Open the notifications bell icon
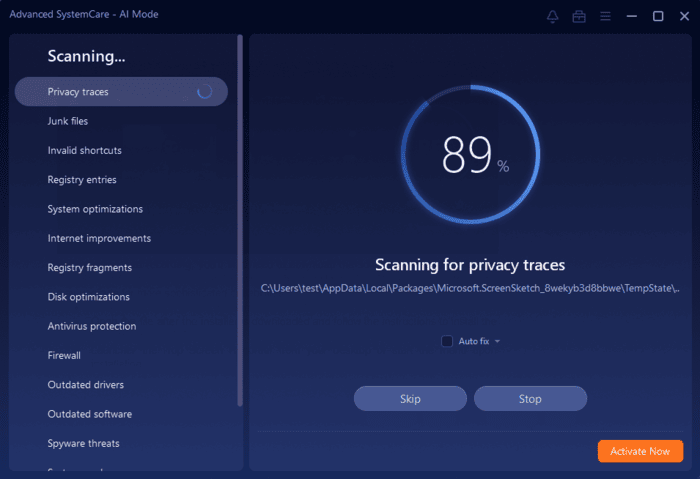This screenshot has width=700, height=479. 553,16
